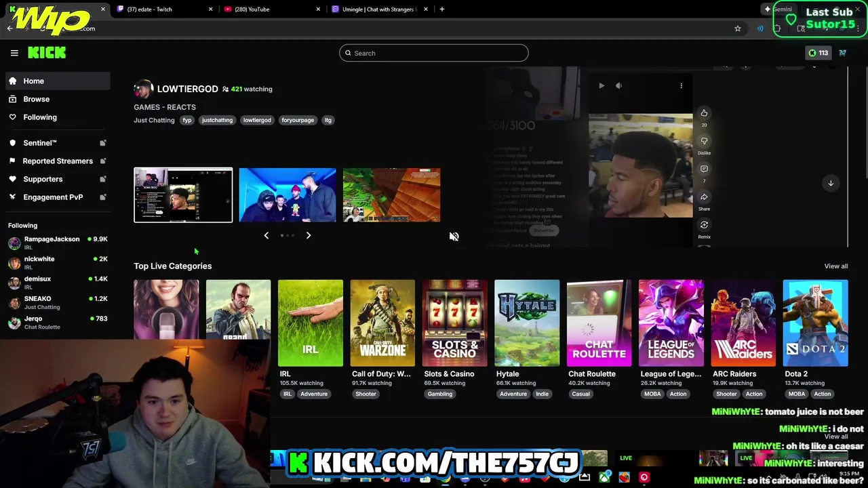Click the blue media casting icon
The height and width of the screenshot is (488, 868).
coord(760,28)
